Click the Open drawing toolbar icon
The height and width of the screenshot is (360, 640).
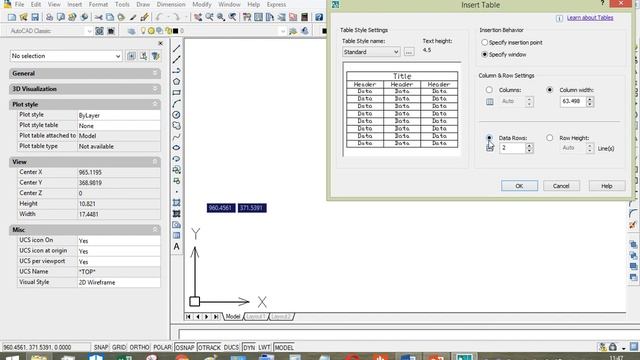(x=24, y=17)
